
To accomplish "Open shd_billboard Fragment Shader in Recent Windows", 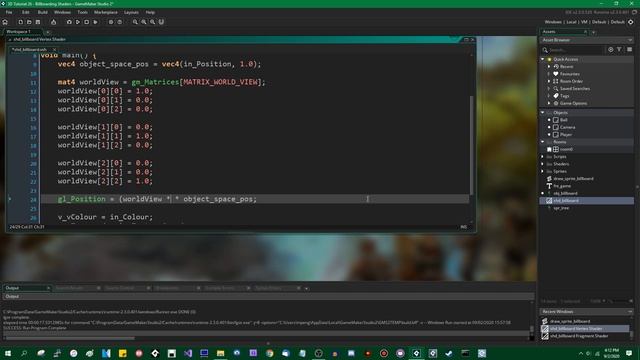I will (579, 336).
